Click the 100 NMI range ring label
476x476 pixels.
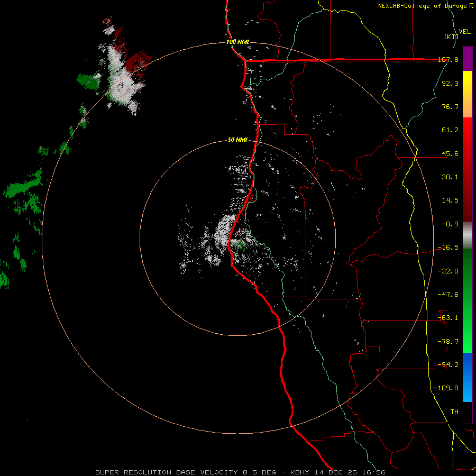pyautogui.click(x=237, y=42)
